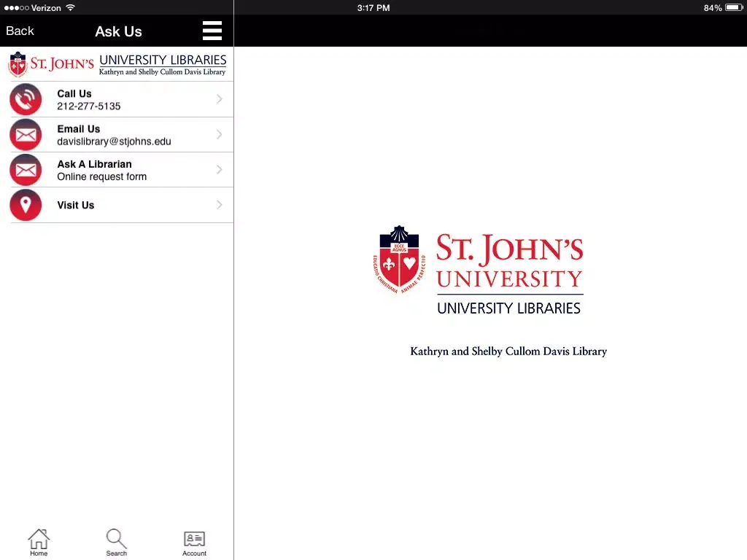Image resolution: width=747 pixels, height=560 pixels.
Task: Select davislibrary@stjohns.edu email address
Action: point(114,141)
